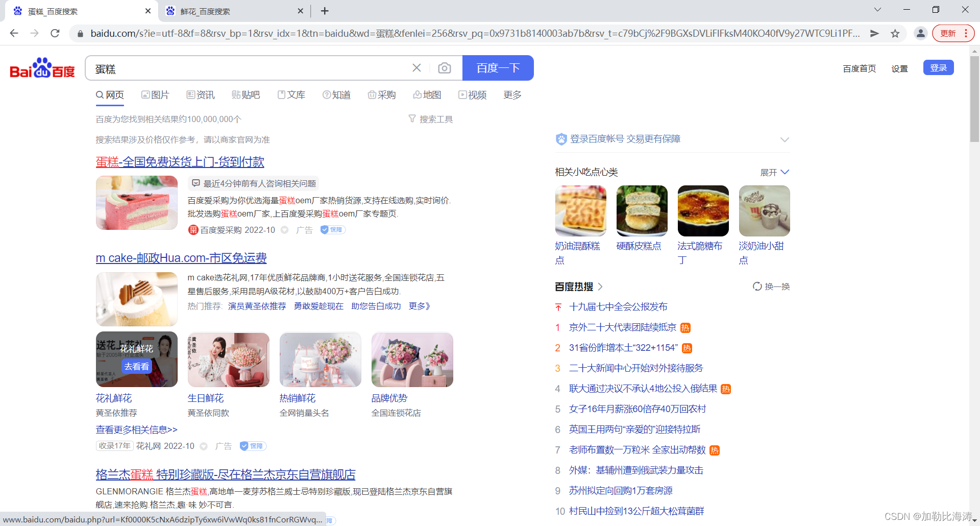The width and height of the screenshot is (980, 526).
Task: Click the browser forward arrow
Action: pos(34,33)
